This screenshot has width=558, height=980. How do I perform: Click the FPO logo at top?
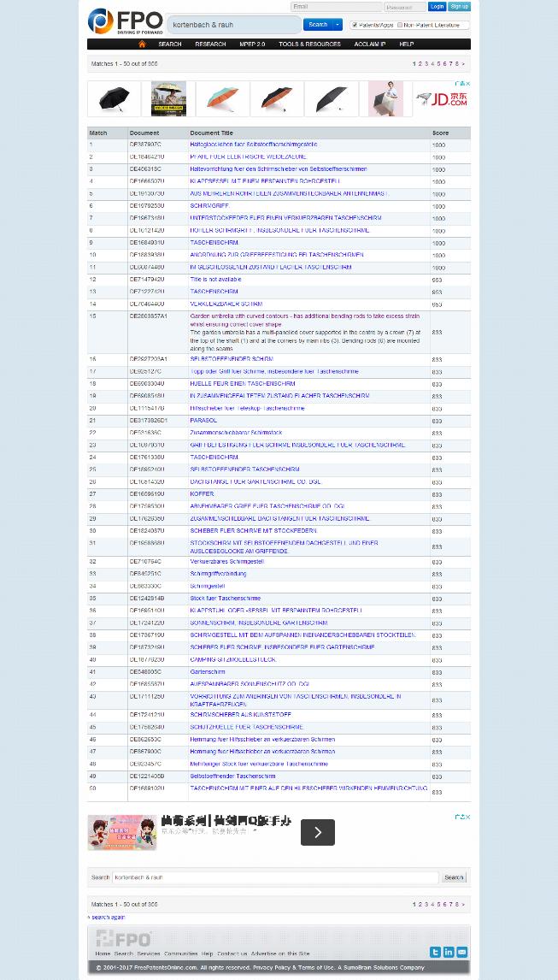pyautogui.click(x=125, y=22)
